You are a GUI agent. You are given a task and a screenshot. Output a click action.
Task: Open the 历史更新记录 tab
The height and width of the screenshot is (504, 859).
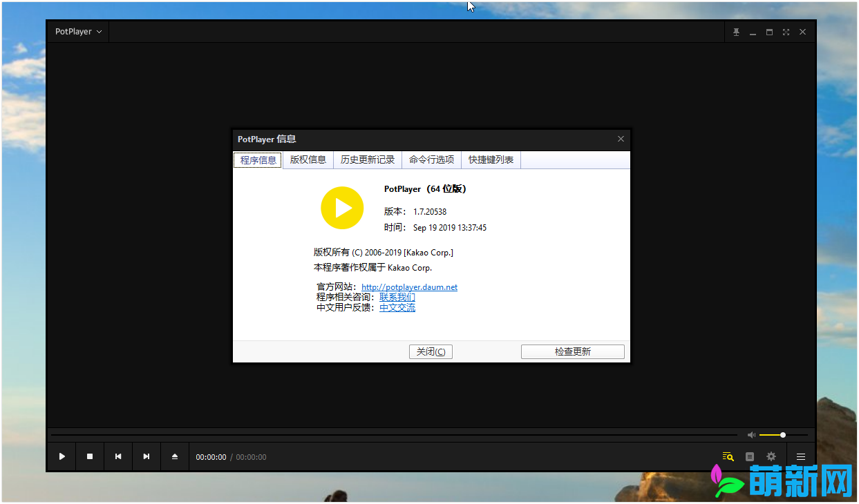tap(368, 159)
